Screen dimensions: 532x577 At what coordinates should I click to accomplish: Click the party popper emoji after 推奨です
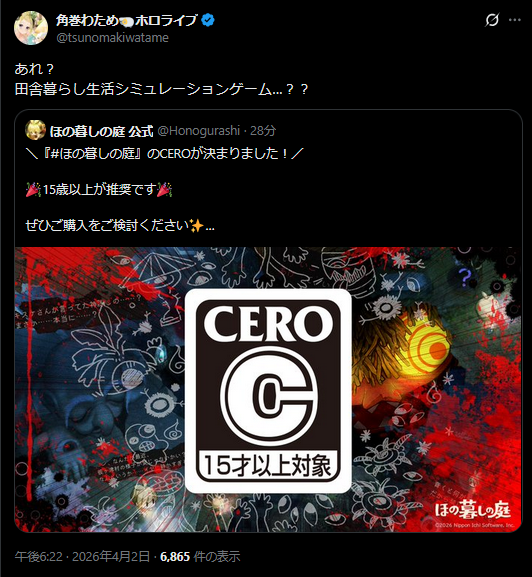tap(164, 190)
